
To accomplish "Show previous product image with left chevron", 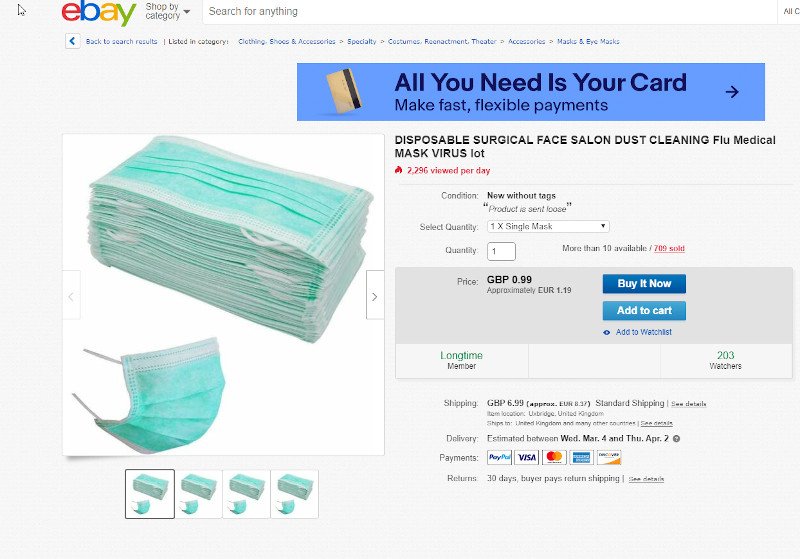I will [x=71, y=296].
